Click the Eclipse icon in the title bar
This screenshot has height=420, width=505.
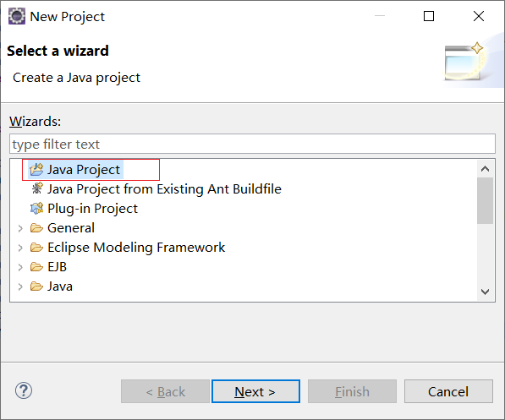click(17, 16)
